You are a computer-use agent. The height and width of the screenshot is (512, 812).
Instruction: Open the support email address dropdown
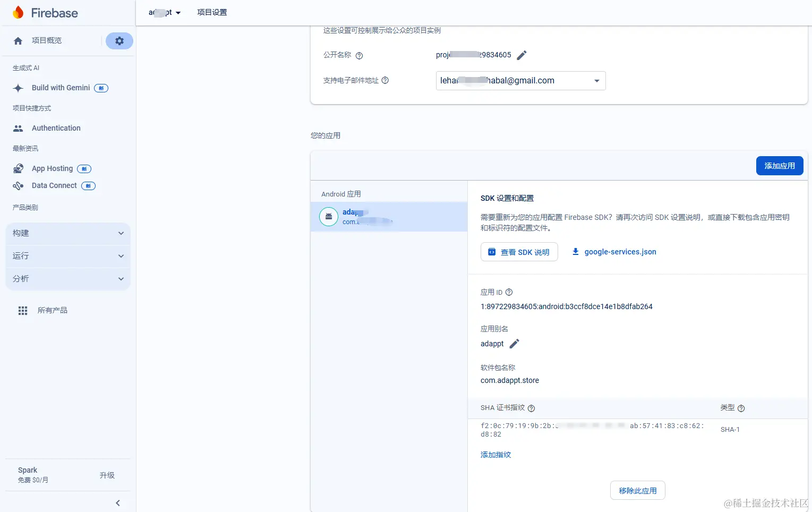pyautogui.click(x=521, y=81)
